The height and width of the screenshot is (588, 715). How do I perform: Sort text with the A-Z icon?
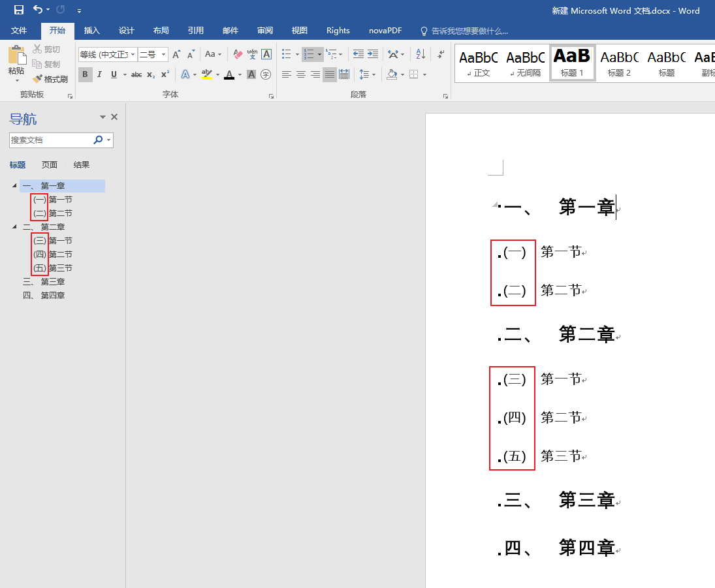pos(421,54)
